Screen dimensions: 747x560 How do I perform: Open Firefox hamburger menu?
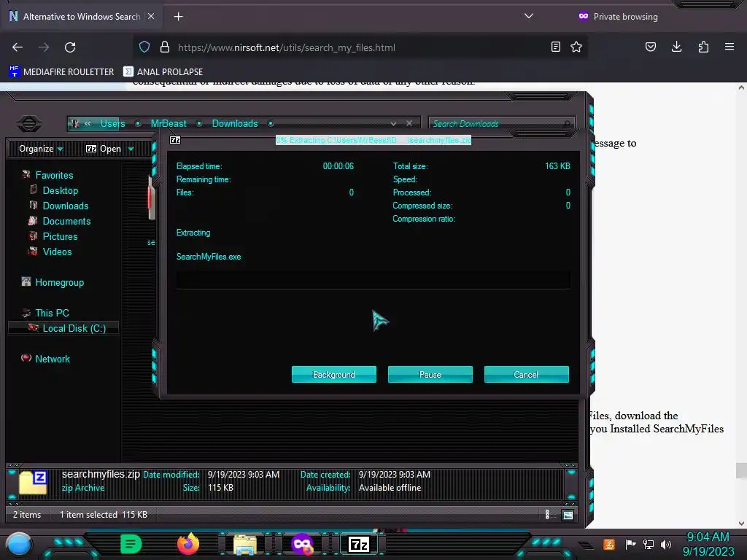click(729, 47)
